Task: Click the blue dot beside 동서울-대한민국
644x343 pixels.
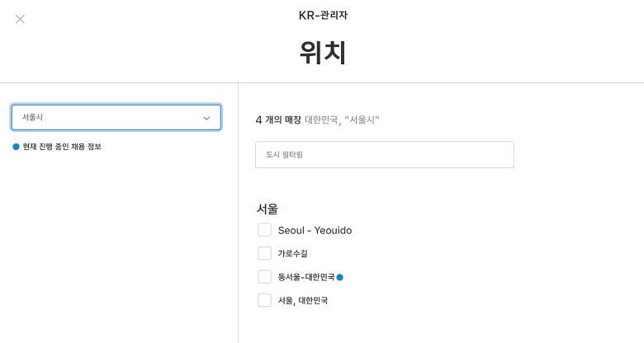Action: coord(340,277)
